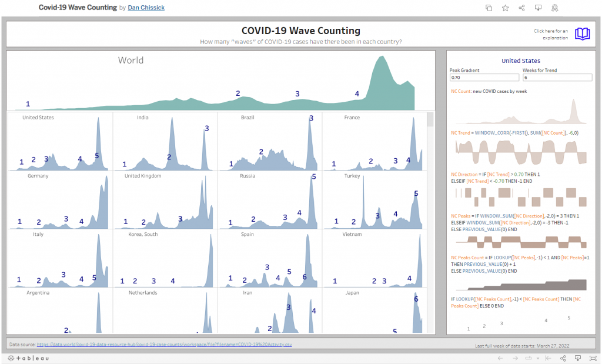602x364 pixels.
Task: Open the data.world data source link
Action: (165, 345)
